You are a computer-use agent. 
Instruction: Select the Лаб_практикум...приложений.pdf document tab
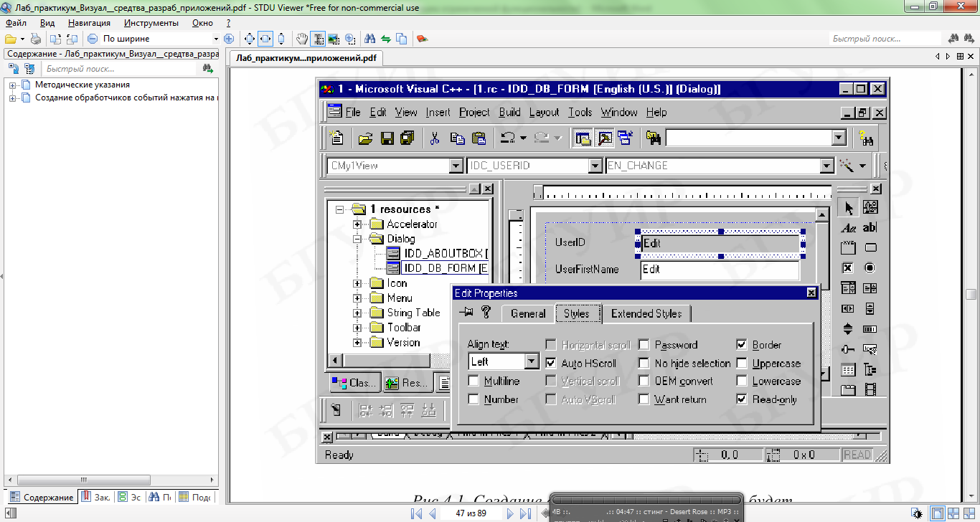[306, 57]
